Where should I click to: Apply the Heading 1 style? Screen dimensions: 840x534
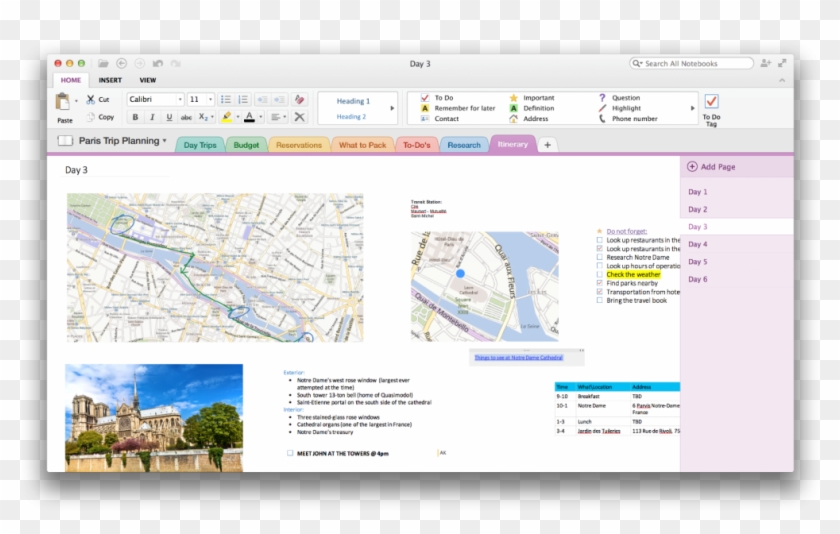coord(353,101)
